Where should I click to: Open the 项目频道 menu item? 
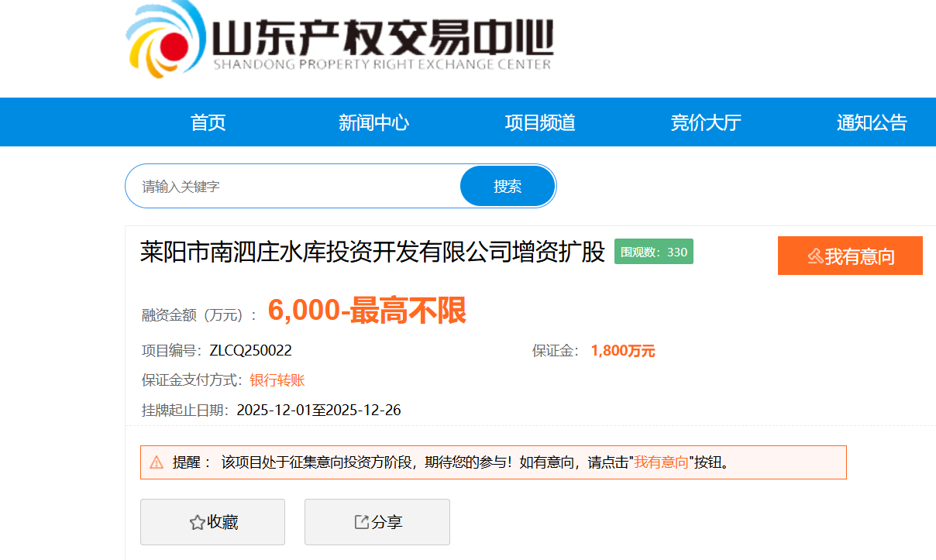click(540, 122)
